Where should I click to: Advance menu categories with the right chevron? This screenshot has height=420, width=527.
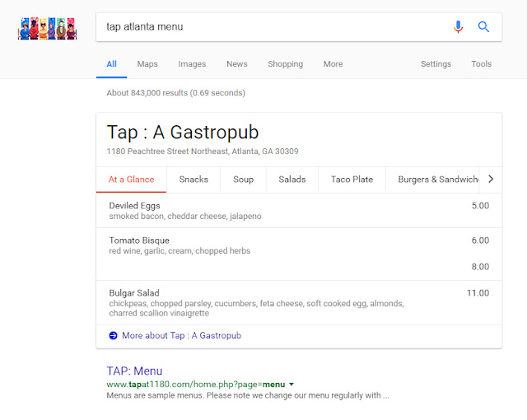pos(491,179)
